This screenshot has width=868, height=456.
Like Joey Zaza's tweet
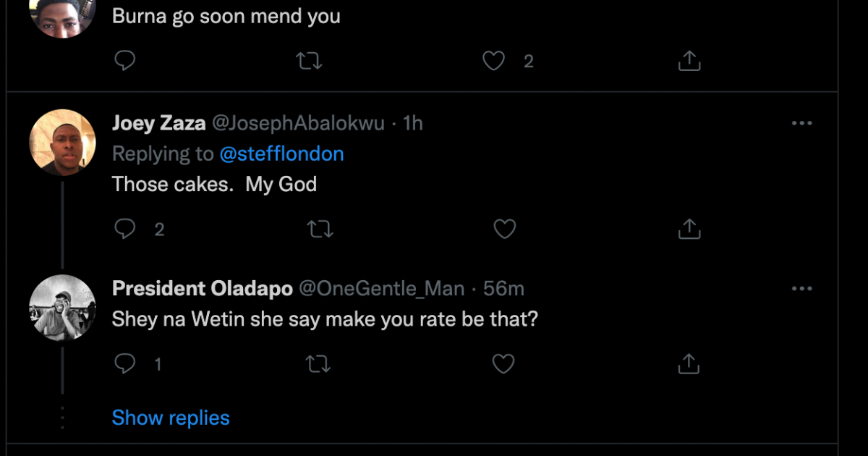click(x=504, y=229)
